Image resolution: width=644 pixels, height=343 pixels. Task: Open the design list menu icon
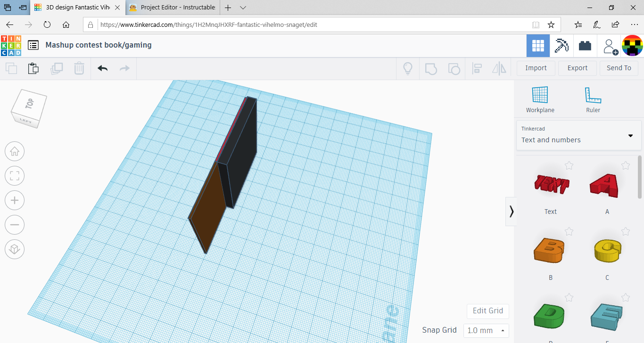pyautogui.click(x=33, y=45)
